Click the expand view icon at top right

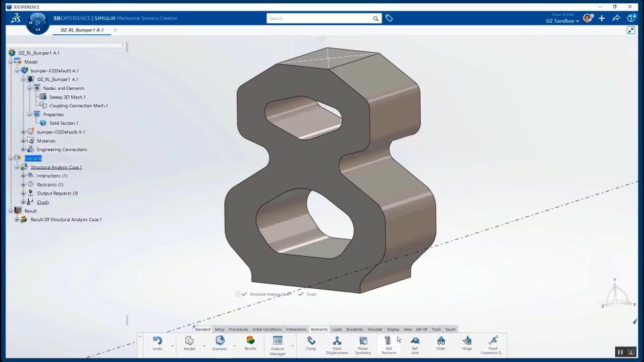(x=631, y=30)
